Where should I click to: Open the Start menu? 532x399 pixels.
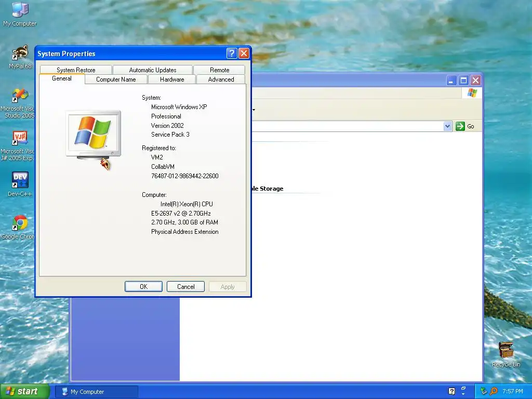click(25, 392)
